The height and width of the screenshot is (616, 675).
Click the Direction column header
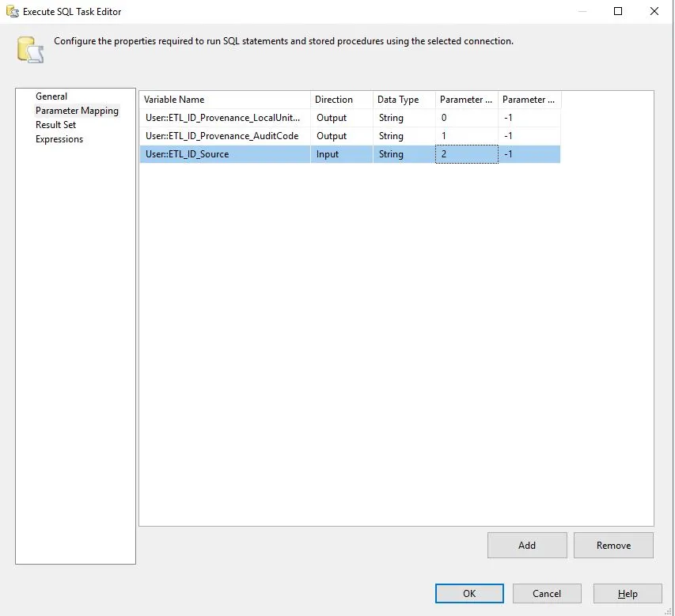coord(341,100)
